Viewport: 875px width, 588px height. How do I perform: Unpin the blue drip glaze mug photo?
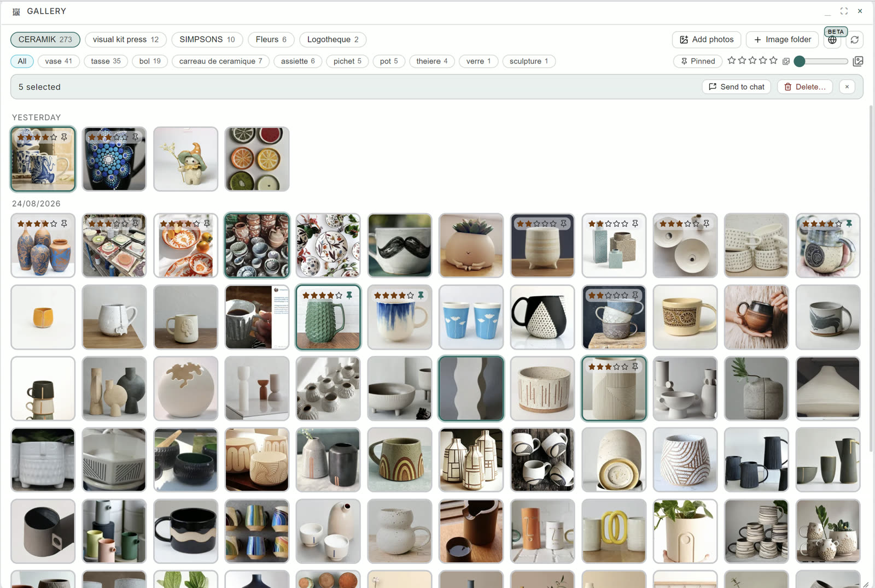421,295
